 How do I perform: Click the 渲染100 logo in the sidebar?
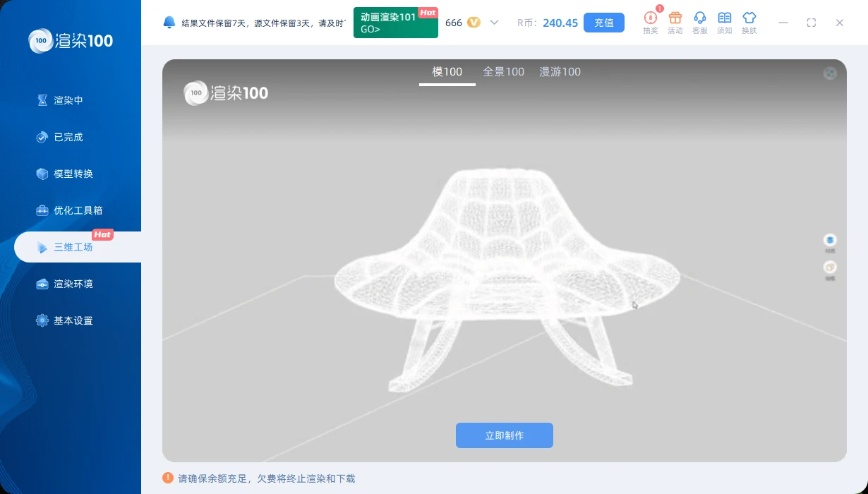click(71, 41)
